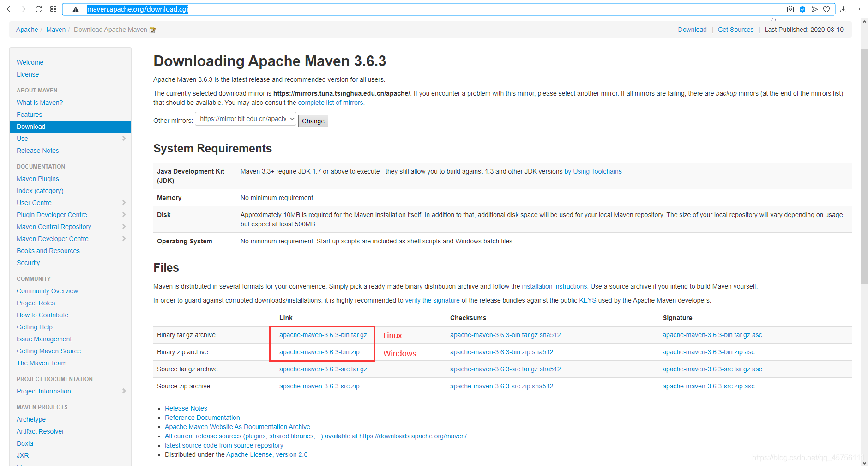Click Get Sources link
Viewport: 868px width, 466px height.
click(735, 30)
